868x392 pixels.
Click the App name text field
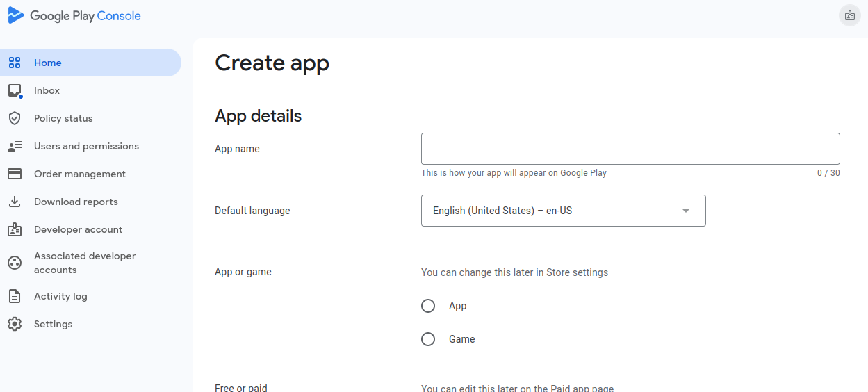(630, 149)
